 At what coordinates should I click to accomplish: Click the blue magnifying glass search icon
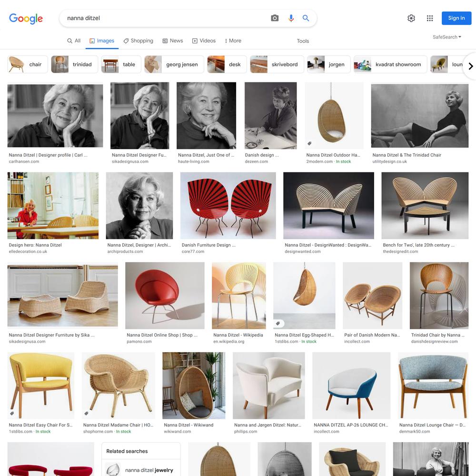(306, 18)
